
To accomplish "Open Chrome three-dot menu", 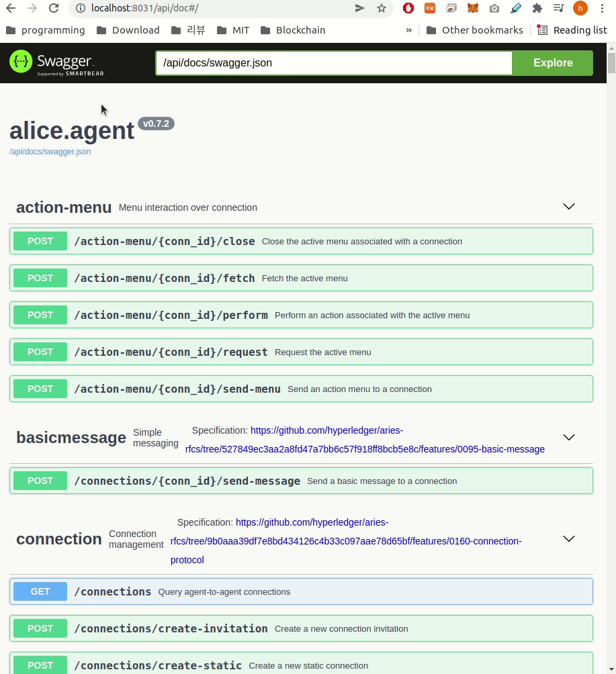I will click(x=603, y=8).
